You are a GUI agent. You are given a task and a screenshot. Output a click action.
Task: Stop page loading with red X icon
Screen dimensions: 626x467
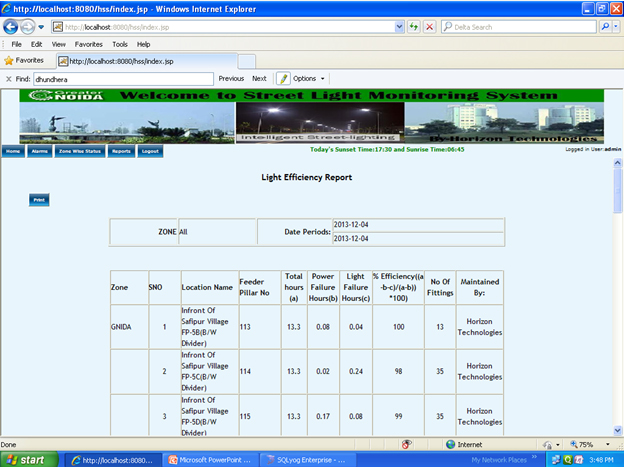(x=429, y=27)
